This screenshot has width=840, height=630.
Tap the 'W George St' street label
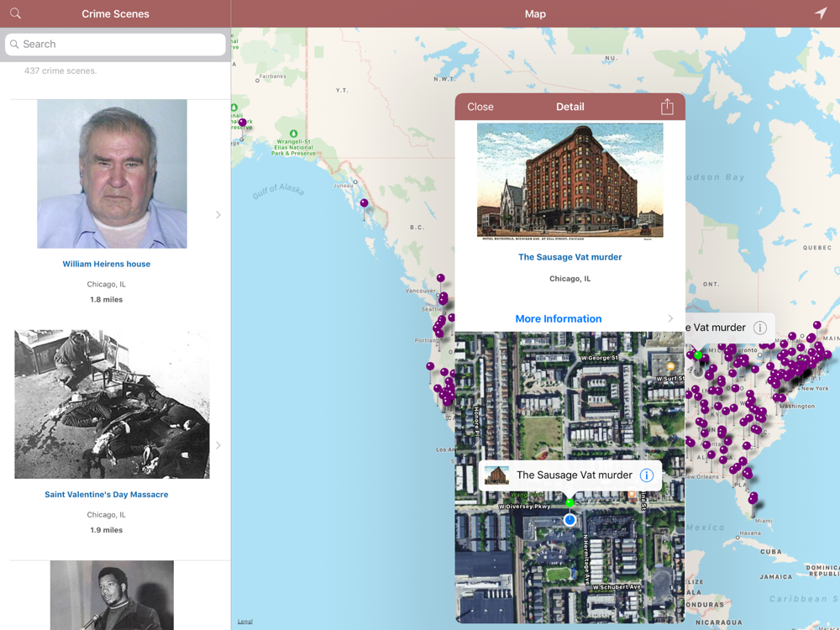coord(600,357)
